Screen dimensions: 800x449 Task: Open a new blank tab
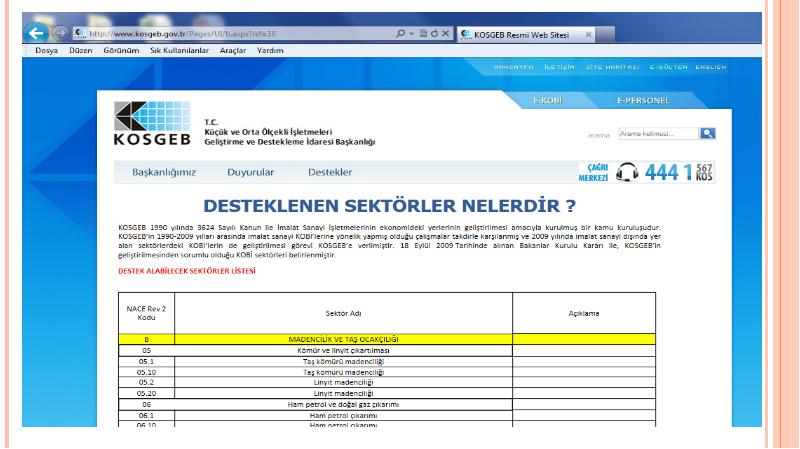605,34
